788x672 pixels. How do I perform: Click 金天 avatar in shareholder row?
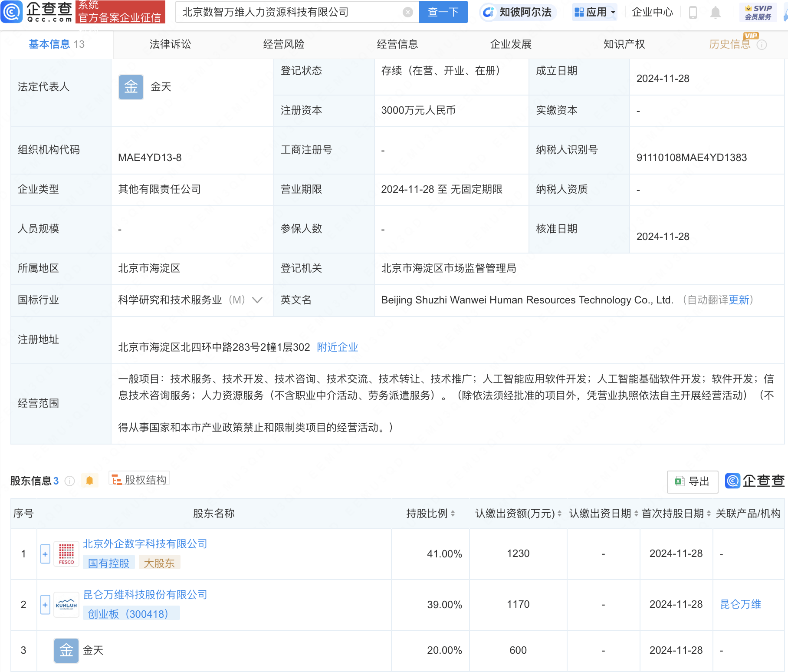[66, 651]
